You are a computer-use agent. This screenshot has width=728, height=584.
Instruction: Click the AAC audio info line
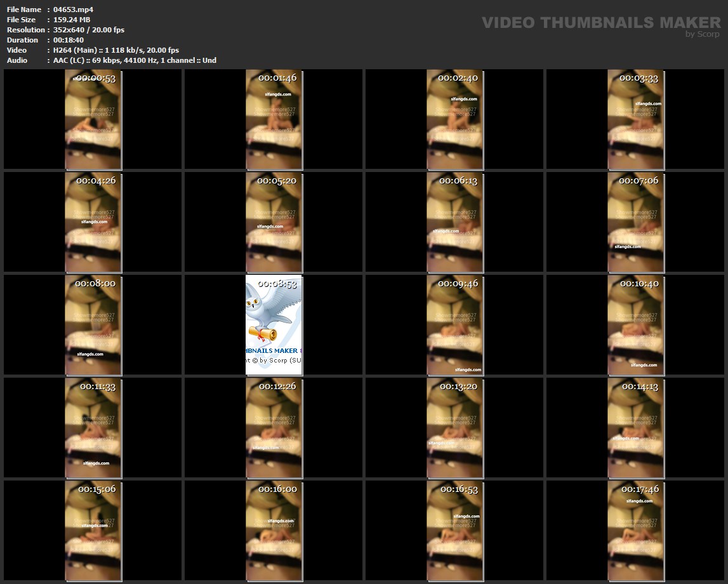pyautogui.click(x=135, y=60)
